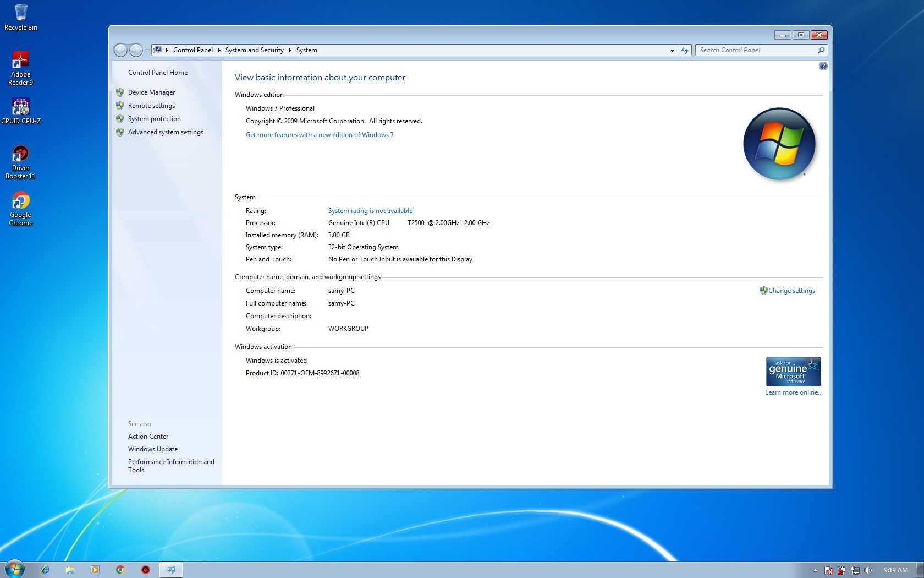Open the Driver Booster 11 desktop icon
Image resolution: width=924 pixels, height=578 pixels.
pyautogui.click(x=20, y=162)
